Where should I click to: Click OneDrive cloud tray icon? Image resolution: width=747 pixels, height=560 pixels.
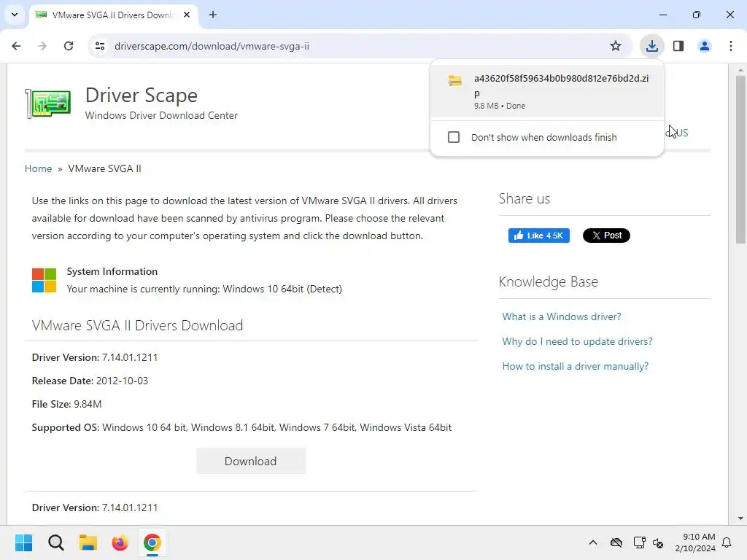coord(616,542)
